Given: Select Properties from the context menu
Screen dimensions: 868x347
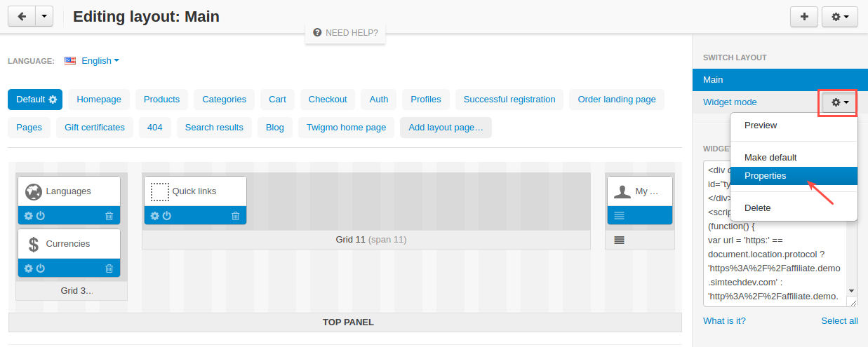Looking at the screenshot, I should tap(794, 176).
